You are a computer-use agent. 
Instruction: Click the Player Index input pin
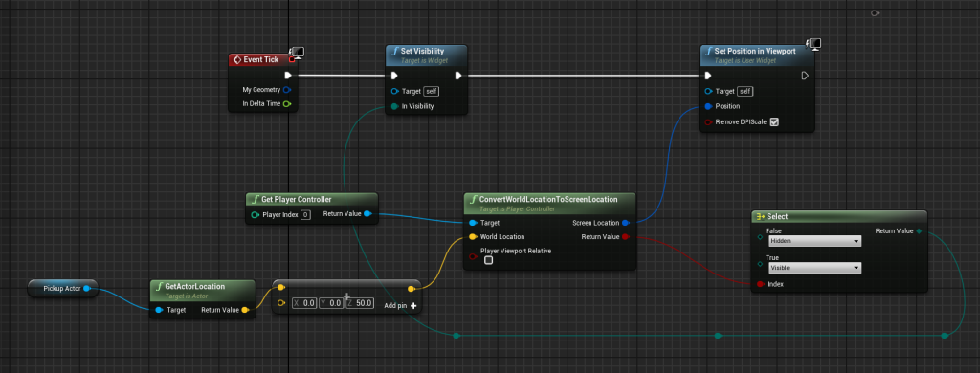coord(255,215)
